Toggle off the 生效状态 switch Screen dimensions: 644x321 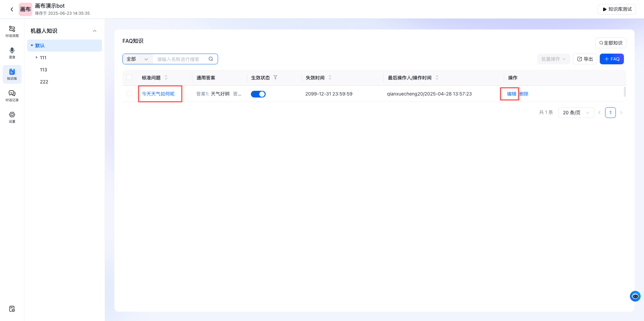(x=258, y=94)
